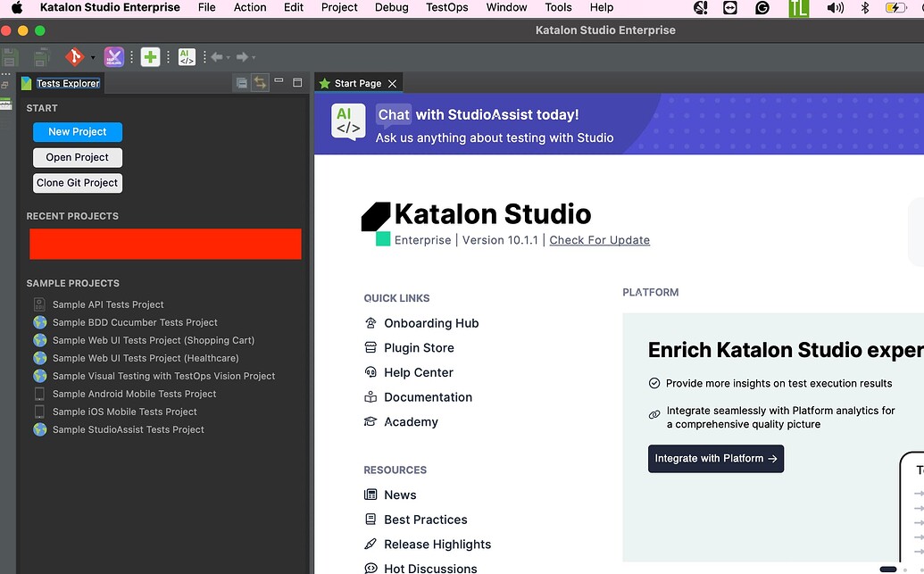Image resolution: width=924 pixels, height=574 pixels.
Task: Minimize the Tests Explorer panel
Action: pos(279,81)
